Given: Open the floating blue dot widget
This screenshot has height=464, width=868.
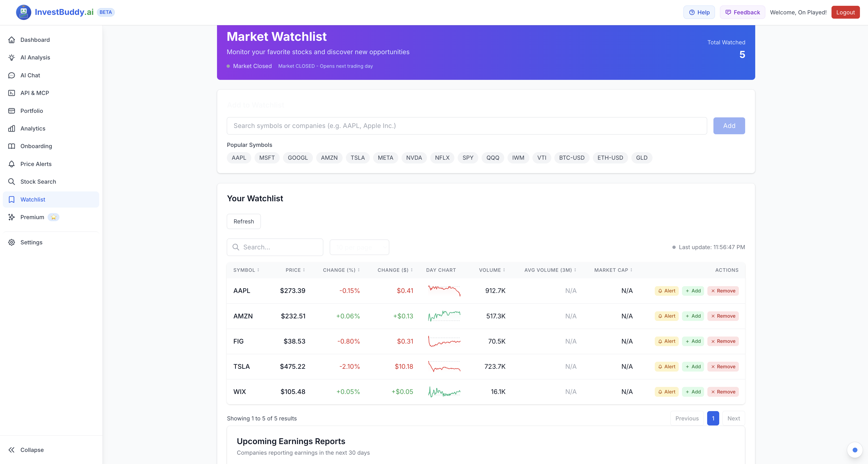Looking at the screenshot, I should 855,450.
